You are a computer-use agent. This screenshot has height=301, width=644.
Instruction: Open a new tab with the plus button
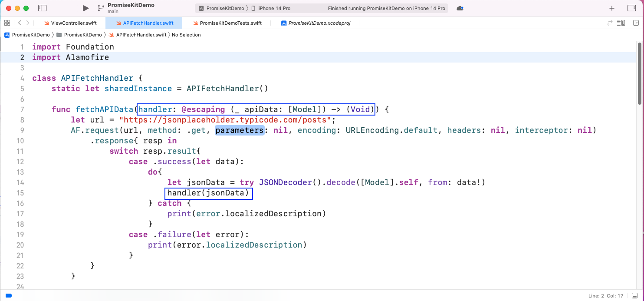(x=611, y=8)
